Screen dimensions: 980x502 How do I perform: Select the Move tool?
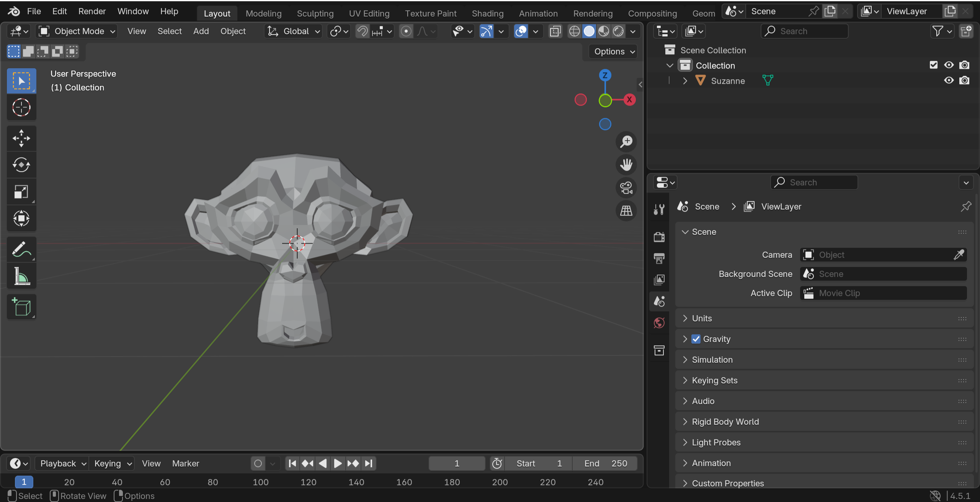click(21, 138)
